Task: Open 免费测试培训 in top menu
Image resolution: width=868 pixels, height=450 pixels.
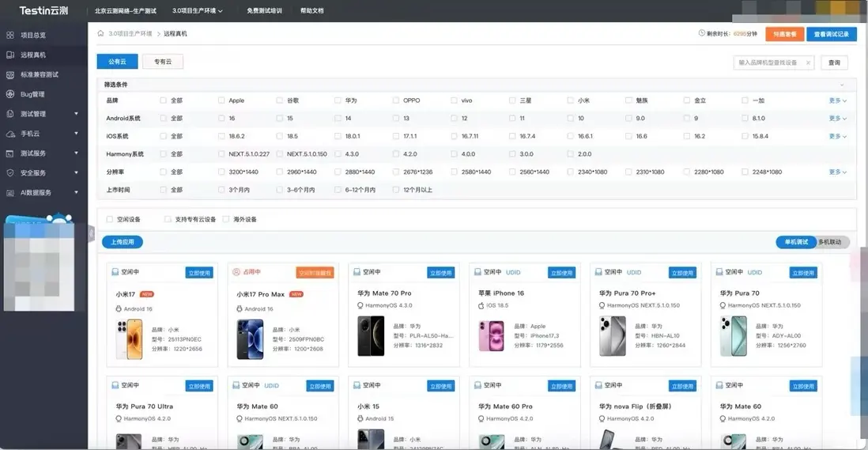Action: pyautogui.click(x=265, y=10)
